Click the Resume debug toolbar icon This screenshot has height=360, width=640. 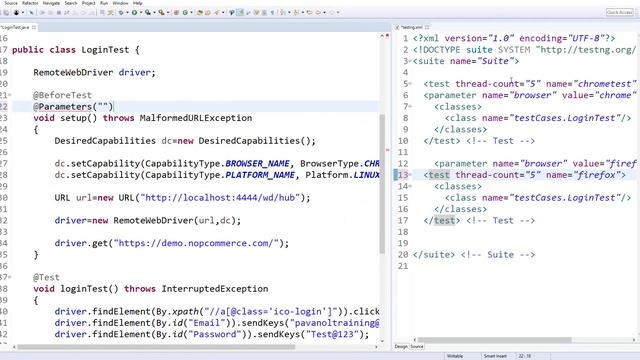[x=42, y=13]
